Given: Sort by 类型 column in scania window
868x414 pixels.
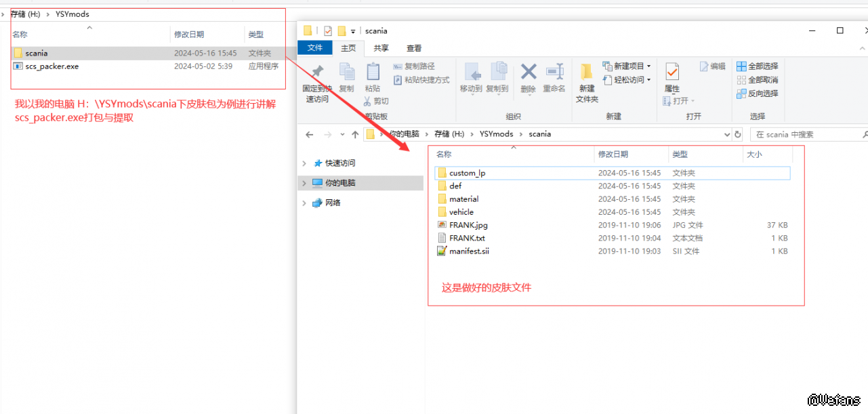Looking at the screenshot, I should click(x=705, y=154).
